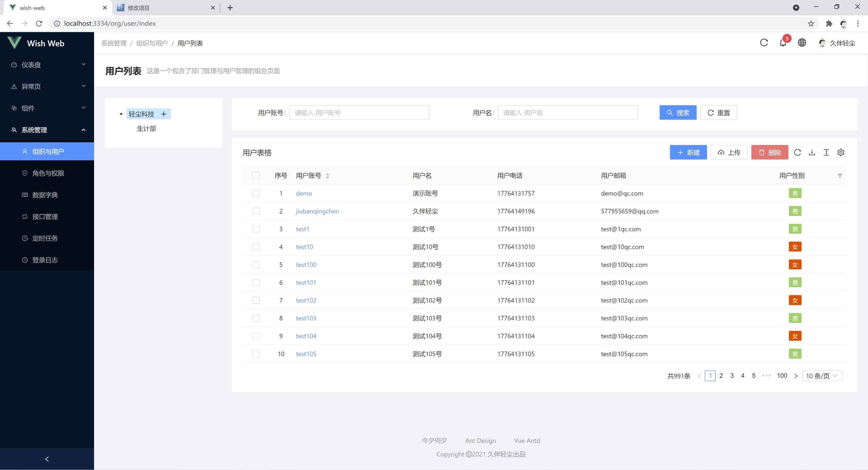Toggle the select-all checkbox in table header

[x=256, y=175]
